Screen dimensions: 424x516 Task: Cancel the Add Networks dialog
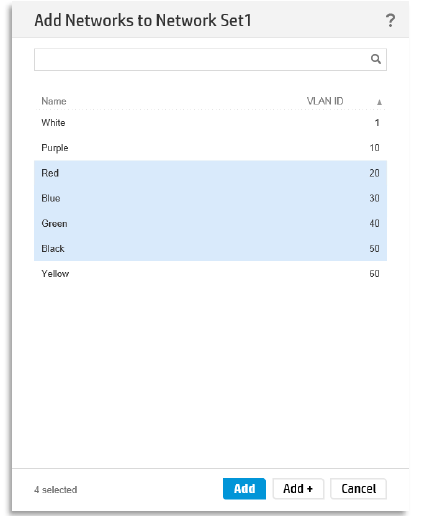click(x=358, y=489)
